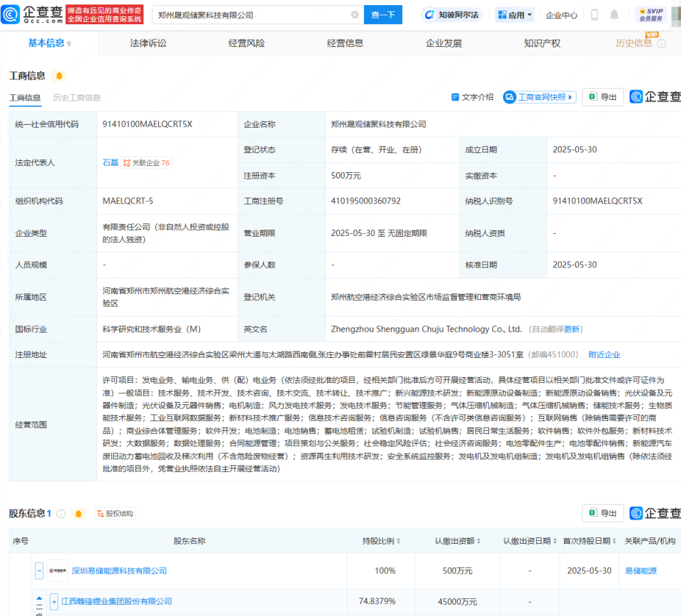Export 工商信息 with 导出 button
This screenshot has width=681, height=616.
603,97
